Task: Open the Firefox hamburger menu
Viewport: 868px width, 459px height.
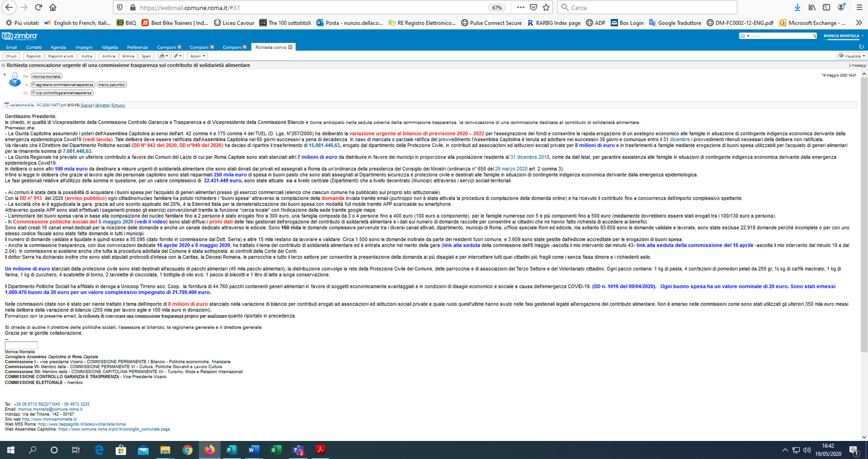Action: coord(859,7)
